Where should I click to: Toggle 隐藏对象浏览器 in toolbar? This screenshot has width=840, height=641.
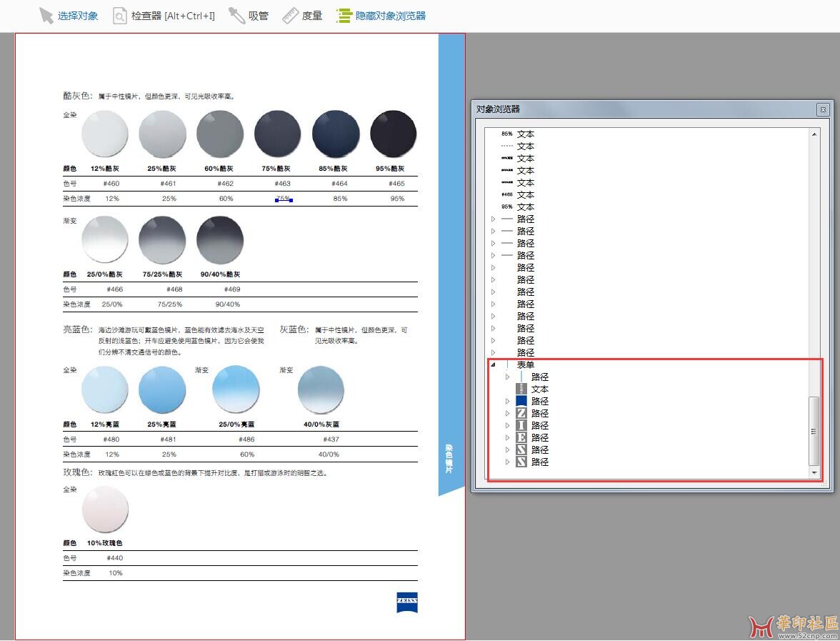click(x=381, y=16)
